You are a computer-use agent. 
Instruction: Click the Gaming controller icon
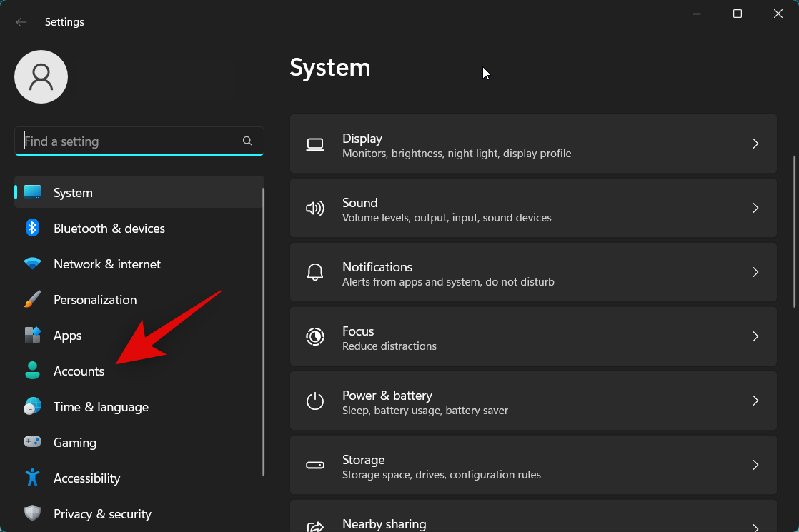coord(33,442)
